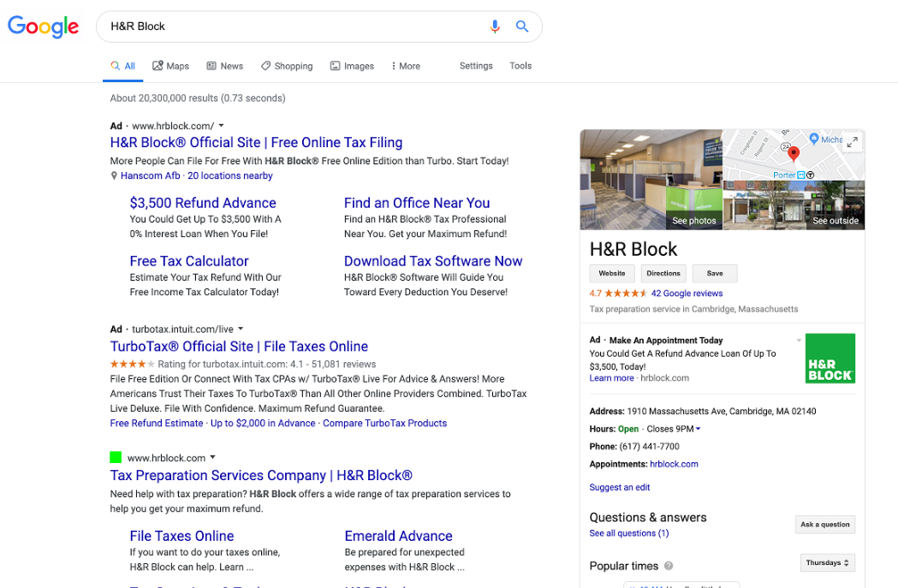Open the See photos office thumbnail
The width and height of the screenshot is (898, 588).
point(651,180)
